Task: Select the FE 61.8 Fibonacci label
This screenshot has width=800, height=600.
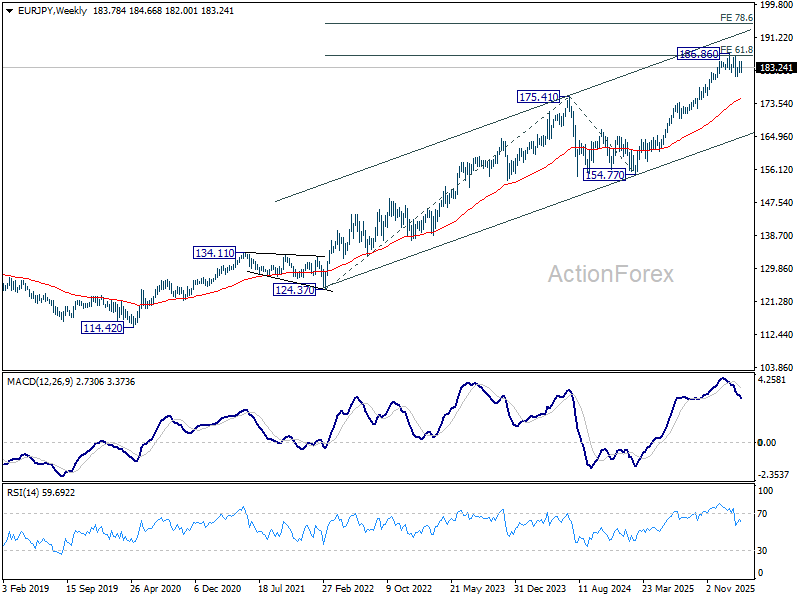Action: (x=736, y=49)
